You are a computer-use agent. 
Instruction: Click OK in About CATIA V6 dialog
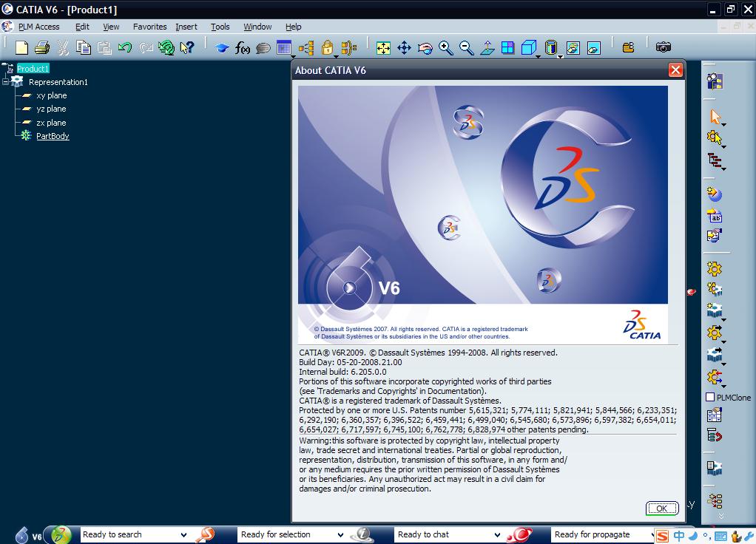coord(662,509)
